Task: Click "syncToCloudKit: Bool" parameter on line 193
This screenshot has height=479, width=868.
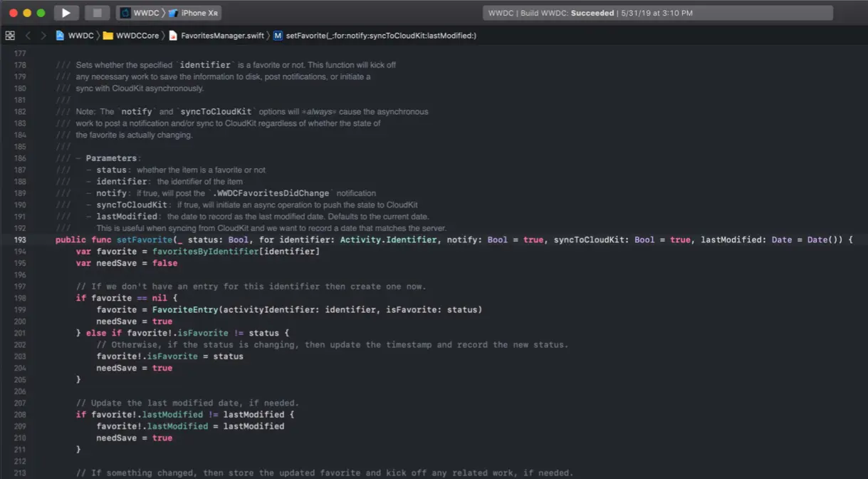Action: pyautogui.click(x=604, y=240)
